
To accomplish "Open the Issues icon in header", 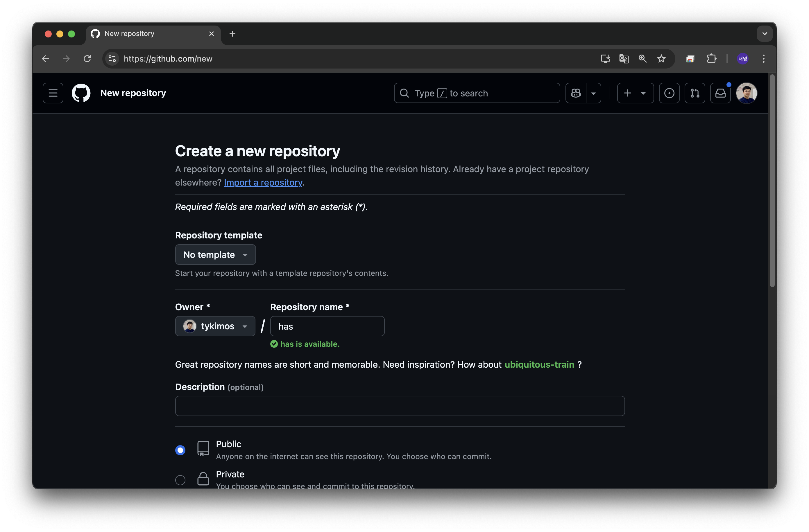I will (669, 93).
